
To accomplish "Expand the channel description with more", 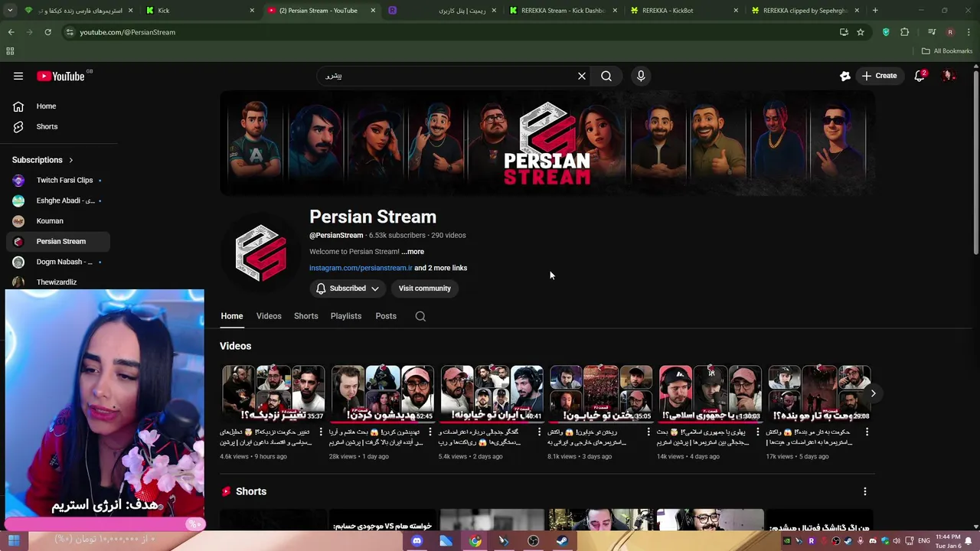I will click(413, 252).
